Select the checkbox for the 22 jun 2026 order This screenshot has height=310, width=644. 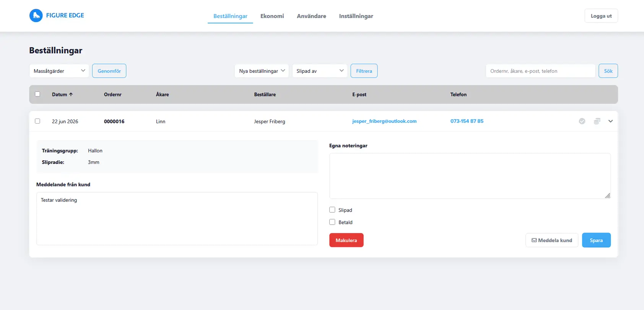pyautogui.click(x=37, y=121)
